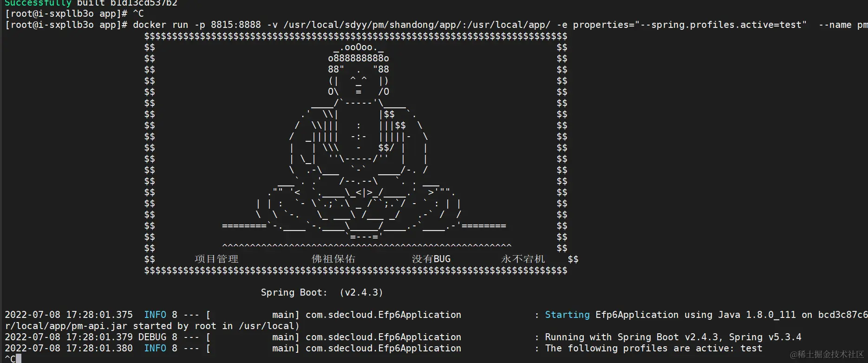The height and width of the screenshot is (363, 868).
Task: Click 'The following profiles are active: test'
Action: coord(653,348)
